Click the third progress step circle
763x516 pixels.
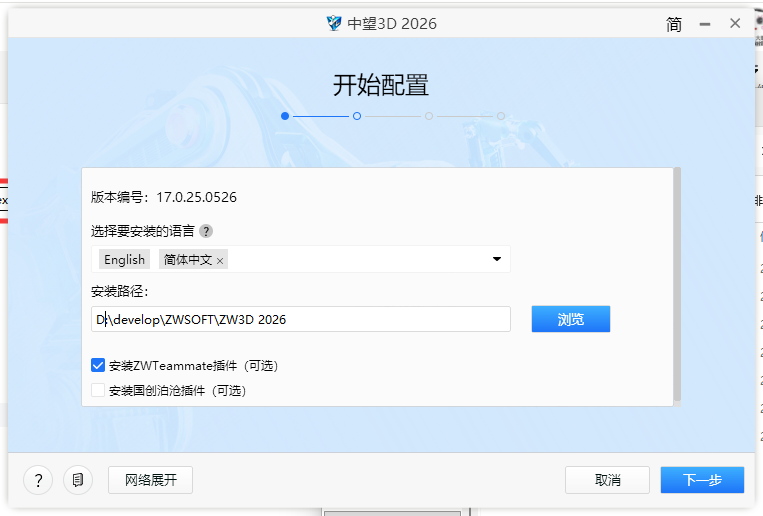pyautogui.click(x=429, y=116)
